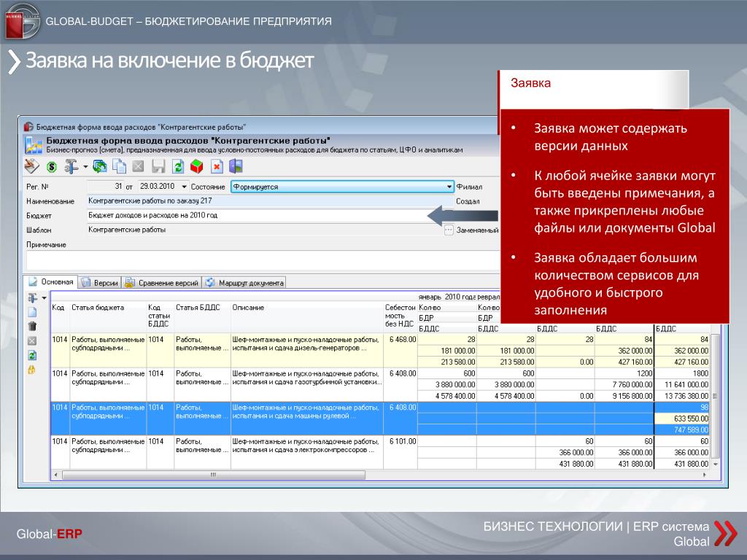
Task: Open the Сравнение версий tab
Action: (x=161, y=283)
